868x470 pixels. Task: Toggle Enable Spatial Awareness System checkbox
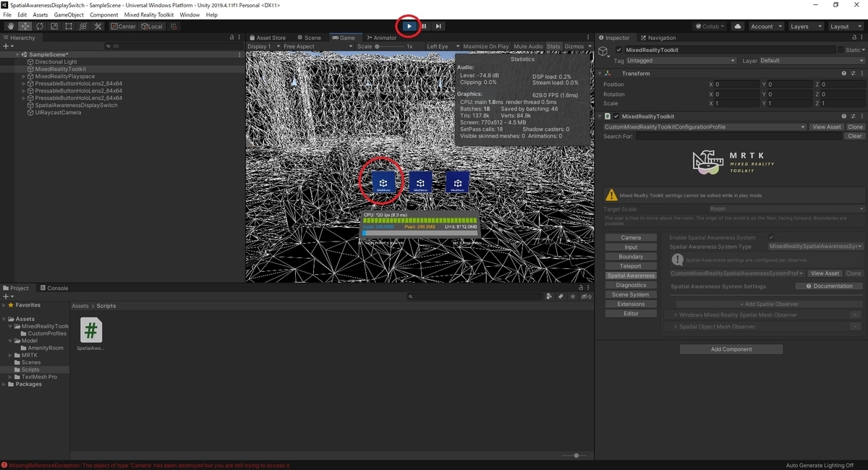[771, 237]
